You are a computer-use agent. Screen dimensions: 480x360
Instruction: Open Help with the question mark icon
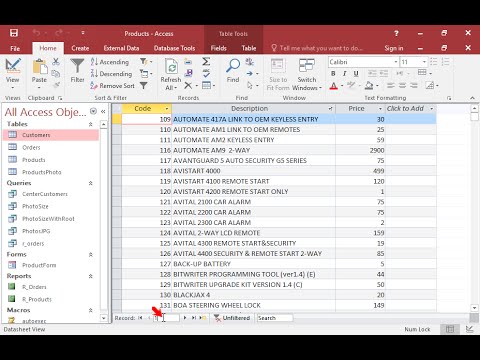point(396,33)
